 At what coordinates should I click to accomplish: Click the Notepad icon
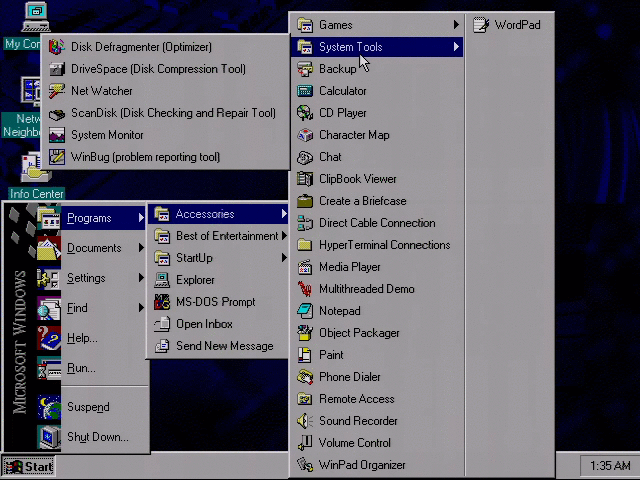[x=305, y=311]
